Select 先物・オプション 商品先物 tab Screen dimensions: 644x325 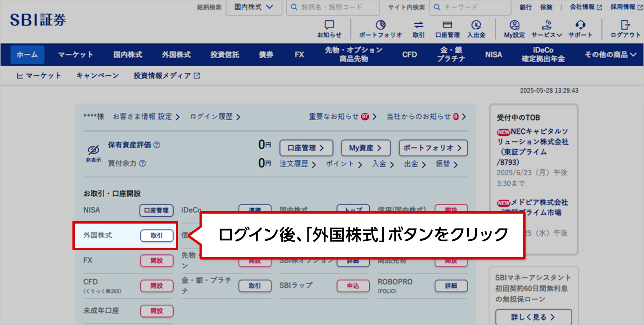click(353, 54)
